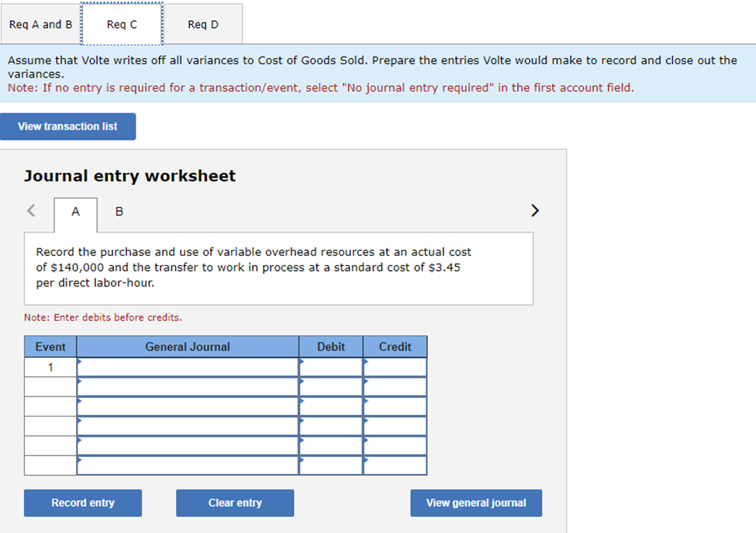Click the Debit arrow in the second journal row
Screen dimensions: 756x533
tap(302, 382)
